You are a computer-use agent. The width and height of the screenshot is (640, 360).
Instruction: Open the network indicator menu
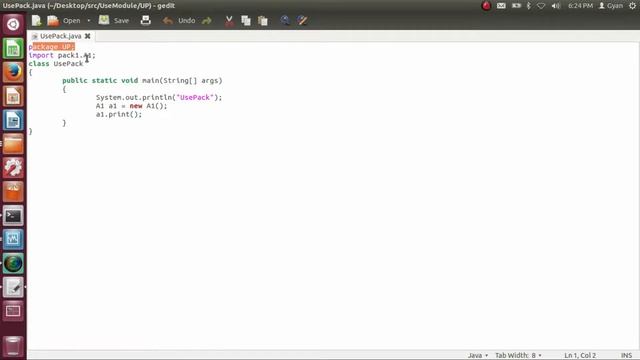pos(541,6)
